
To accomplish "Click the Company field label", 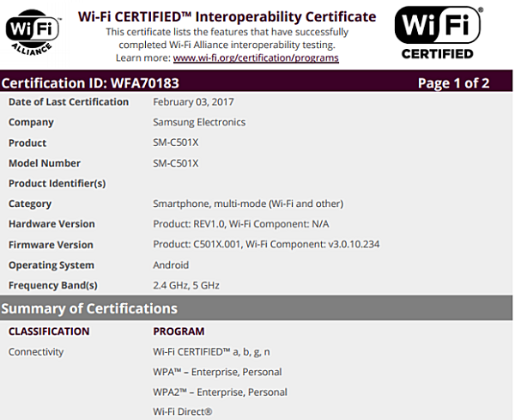I will coord(31,123).
